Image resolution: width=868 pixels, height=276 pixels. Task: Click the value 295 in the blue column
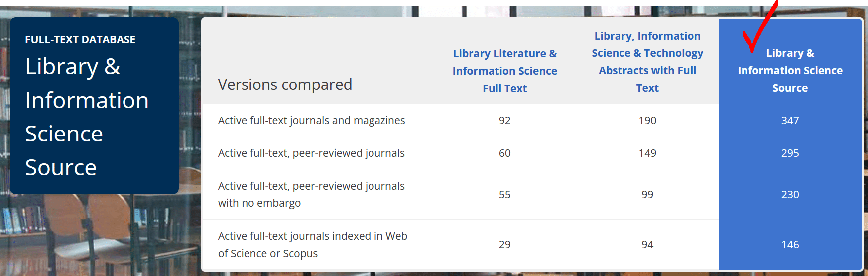click(x=790, y=153)
